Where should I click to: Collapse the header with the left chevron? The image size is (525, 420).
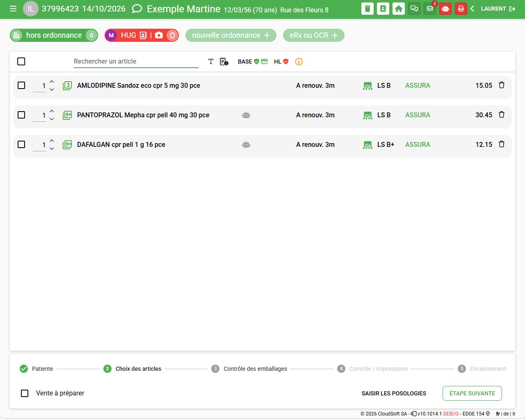click(472, 9)
